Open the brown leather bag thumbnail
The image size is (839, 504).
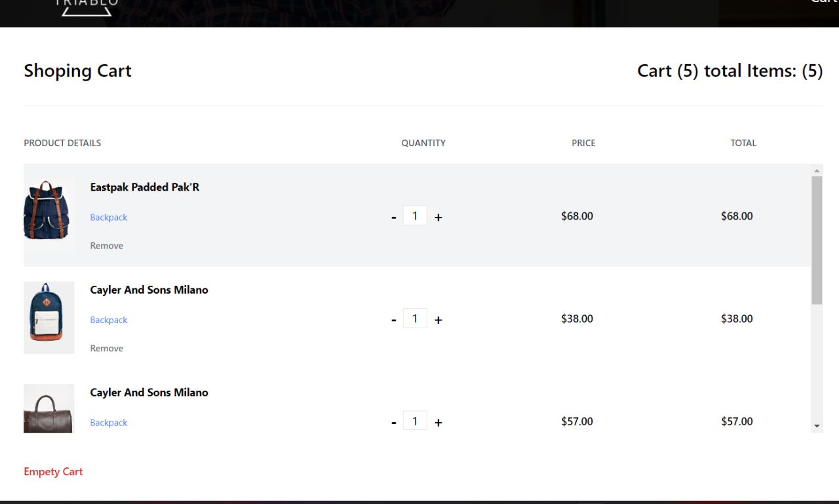pyautogui.click(x=49, y=410)
